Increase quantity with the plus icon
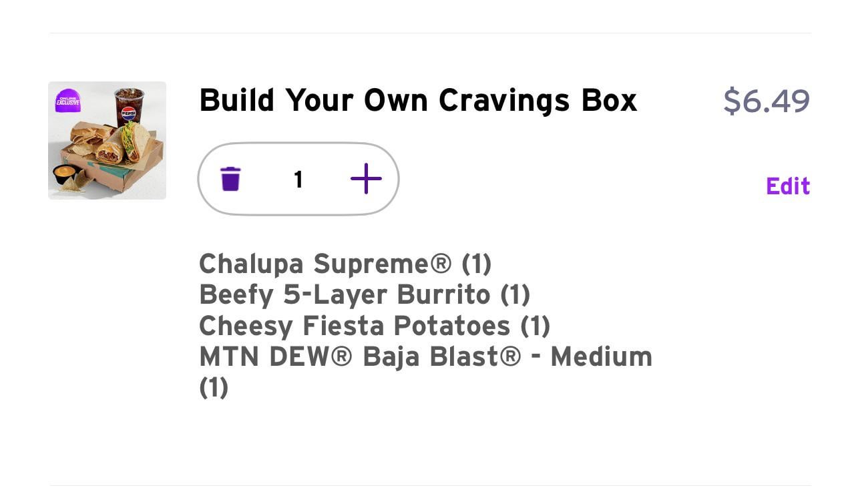Image resolution: width=846 pixels, height=504 pixels. tap(366, 179)
